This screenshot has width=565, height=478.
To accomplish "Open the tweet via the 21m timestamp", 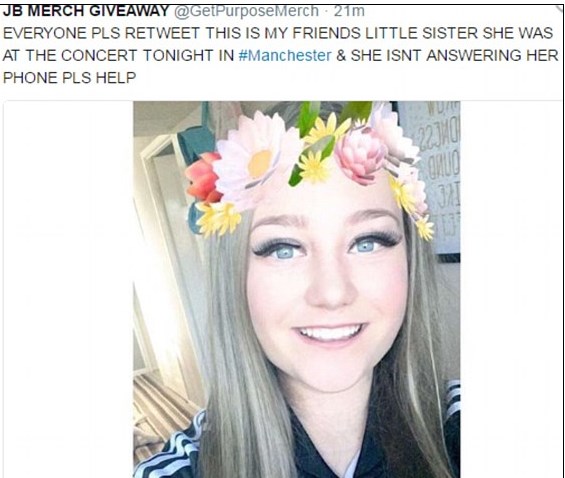I will [349, 11].
